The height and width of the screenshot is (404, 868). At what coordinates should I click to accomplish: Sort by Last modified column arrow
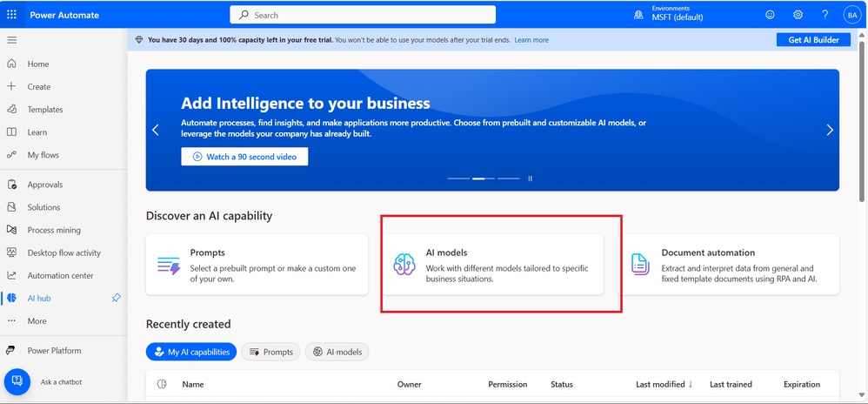(691, 384)
